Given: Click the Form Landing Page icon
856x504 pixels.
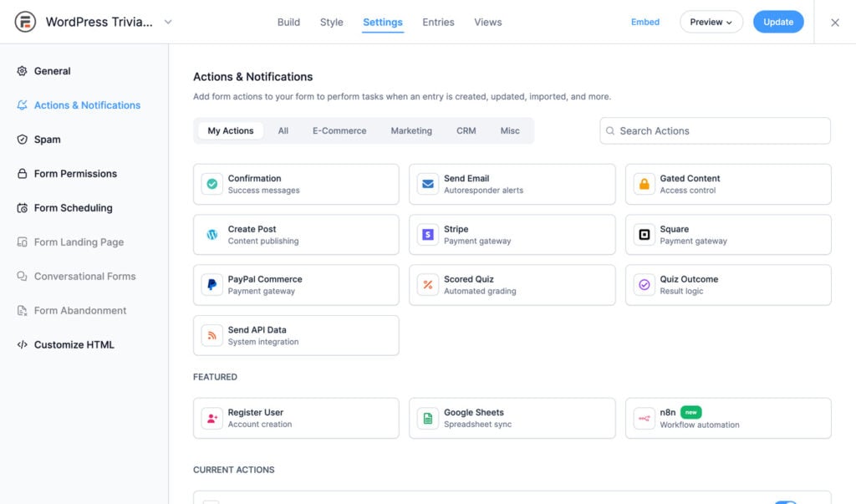Looking at the screenshot, I should (x=22, y=242).
